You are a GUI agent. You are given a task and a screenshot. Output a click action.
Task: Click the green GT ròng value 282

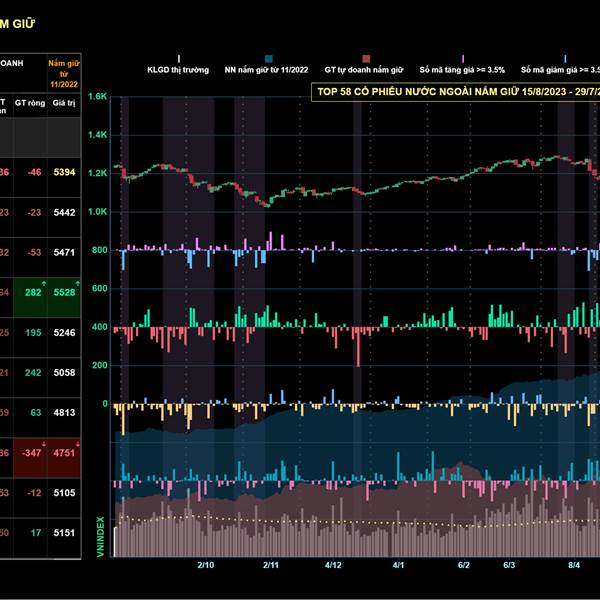point(33,292)
